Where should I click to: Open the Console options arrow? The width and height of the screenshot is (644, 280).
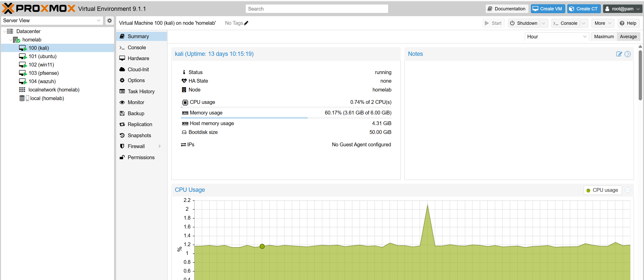click(584, 23)
